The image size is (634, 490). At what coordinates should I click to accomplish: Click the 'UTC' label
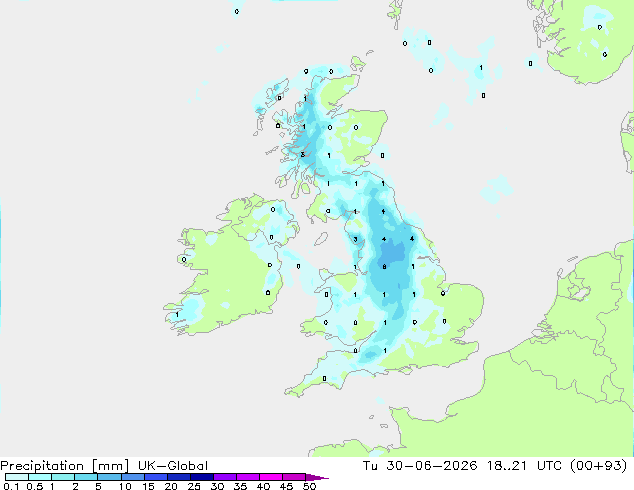pos(549,466)
